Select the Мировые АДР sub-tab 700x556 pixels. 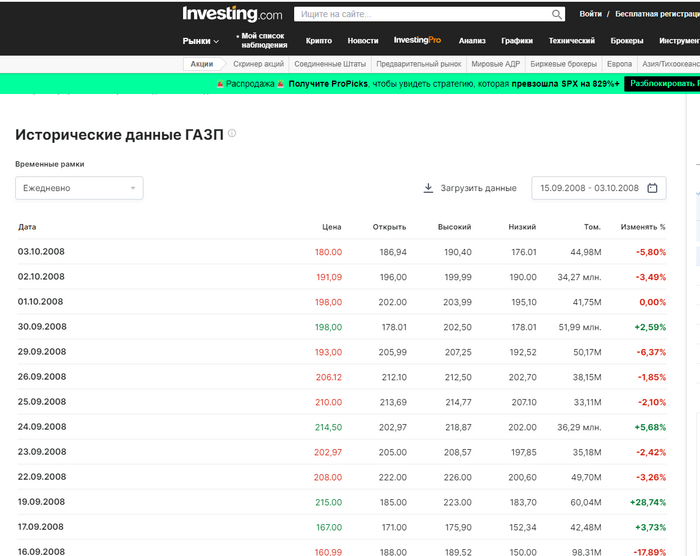(498, 64)
